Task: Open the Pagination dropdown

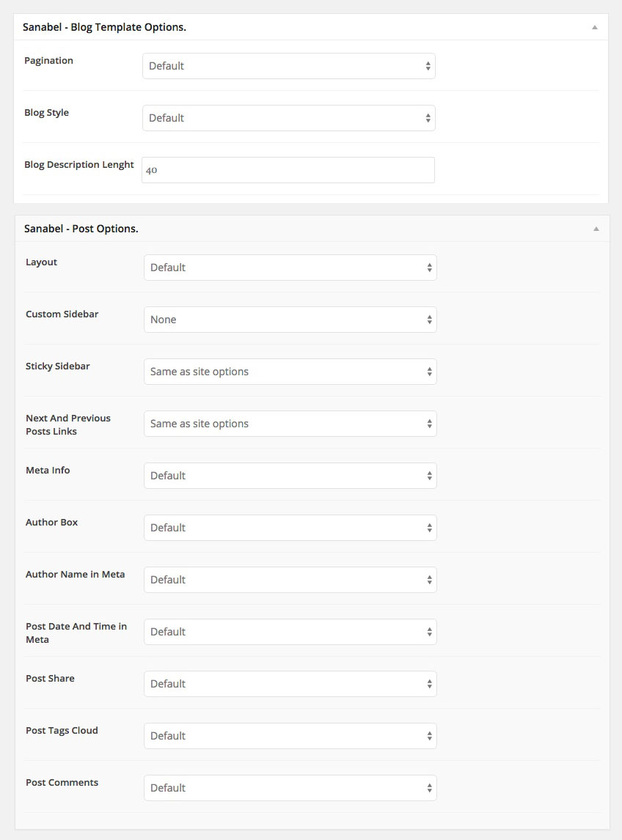Action: coord(289,66)
